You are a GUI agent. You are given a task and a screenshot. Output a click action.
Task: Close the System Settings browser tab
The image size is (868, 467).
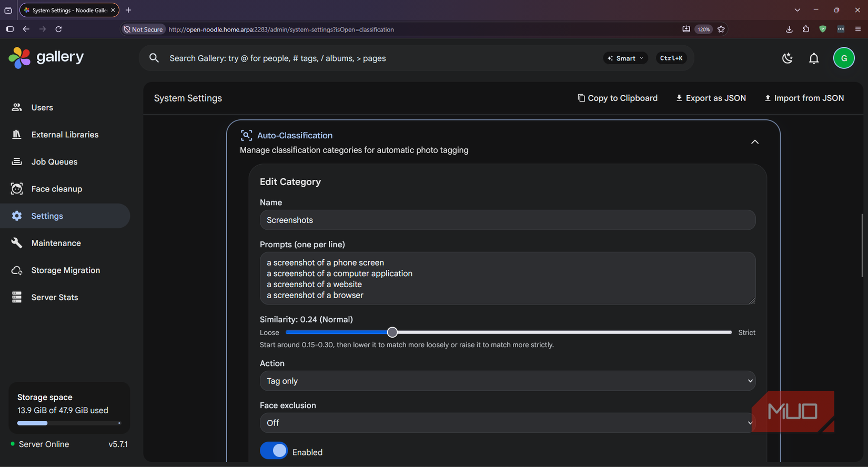(x=113, y=10)
